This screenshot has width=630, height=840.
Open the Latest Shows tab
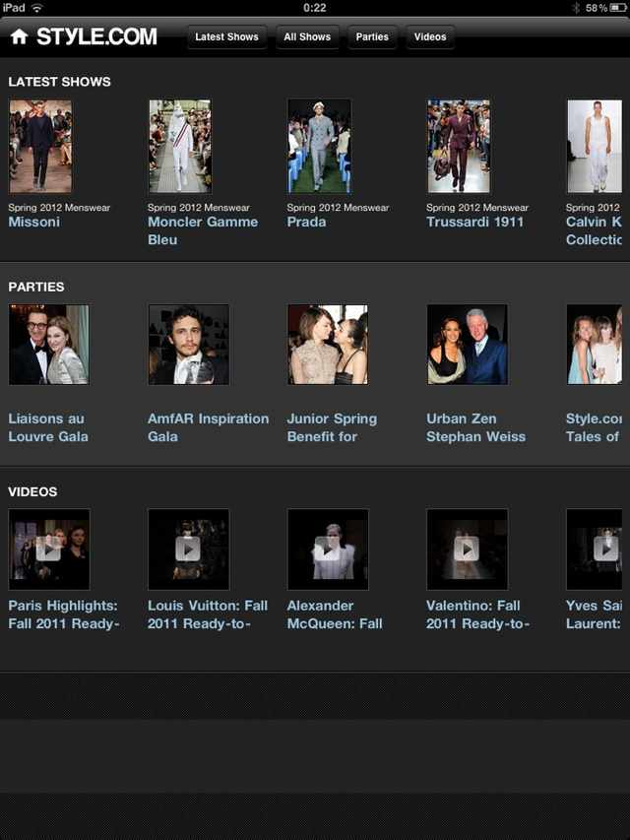pos(226,37)
